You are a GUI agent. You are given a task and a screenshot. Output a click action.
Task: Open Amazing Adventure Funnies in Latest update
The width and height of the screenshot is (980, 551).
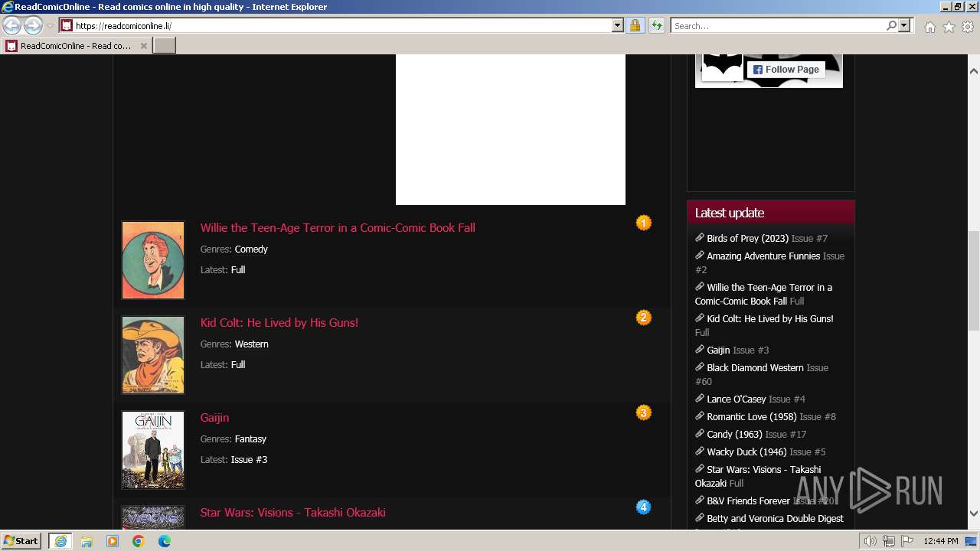[x=763, y=256]
